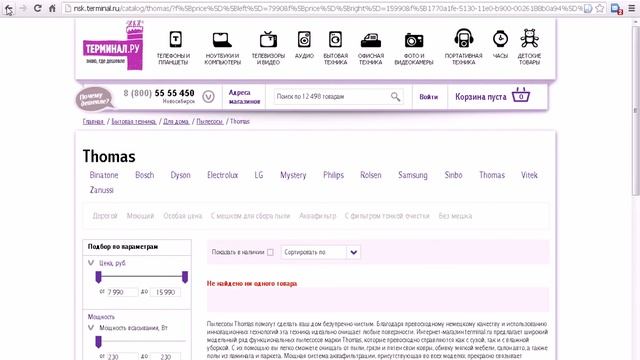Open the children's goods teddy bear icon

tap(529, 38)
